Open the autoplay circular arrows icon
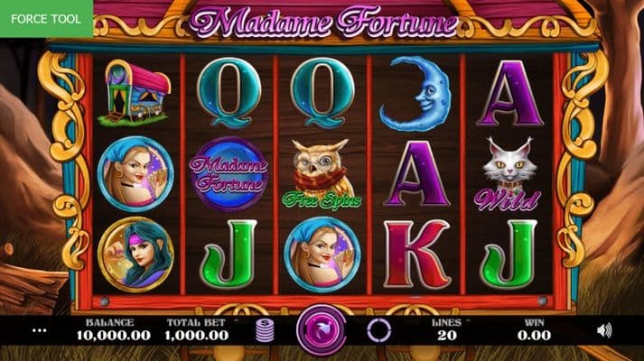Viewport: 644px width, 361px height. (x=378, y=330)
